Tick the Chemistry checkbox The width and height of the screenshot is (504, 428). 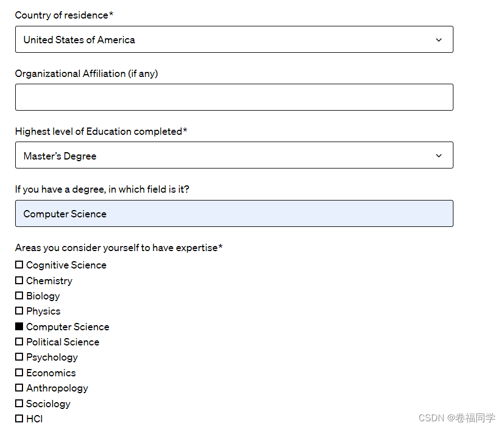[x=19, y=280]
